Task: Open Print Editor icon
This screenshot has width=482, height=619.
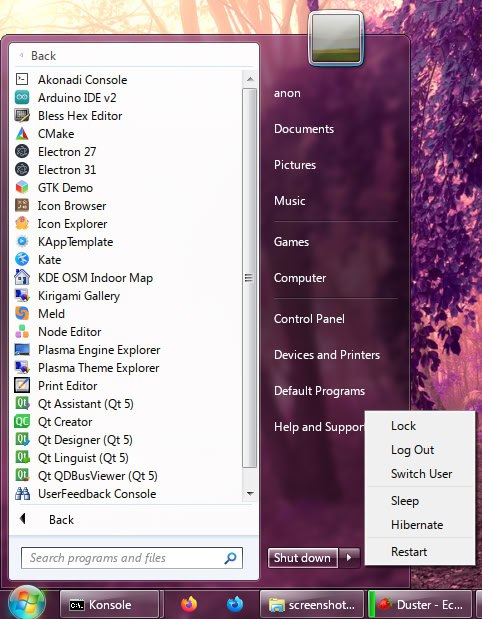Action: click(22, 386)
